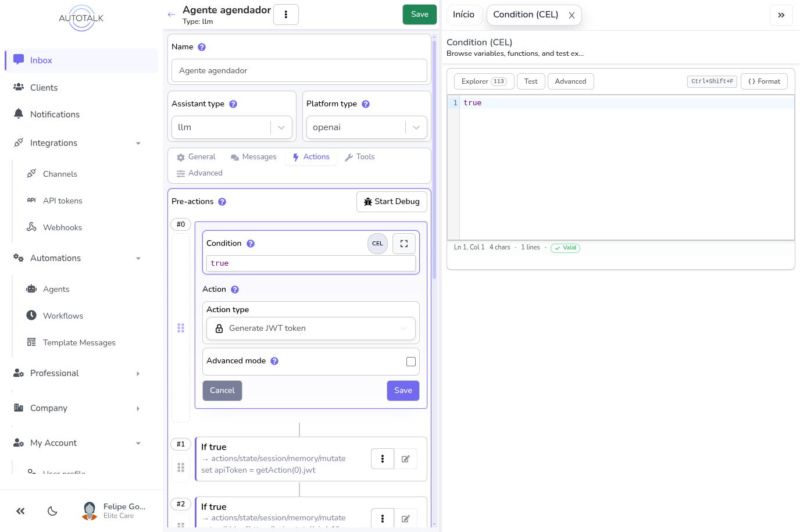Open the CEL badge on the Condition field
Image resolution: width=800 pixels, height=532 pixels.
(377, 244)
